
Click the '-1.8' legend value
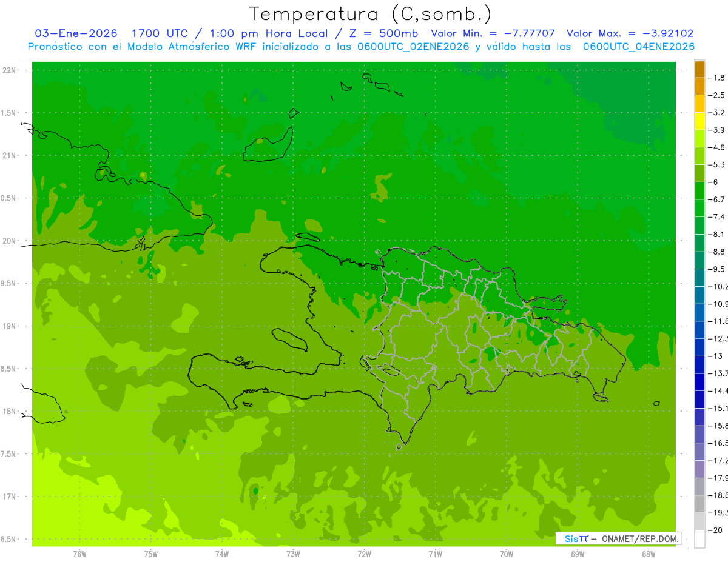(718, 78)
